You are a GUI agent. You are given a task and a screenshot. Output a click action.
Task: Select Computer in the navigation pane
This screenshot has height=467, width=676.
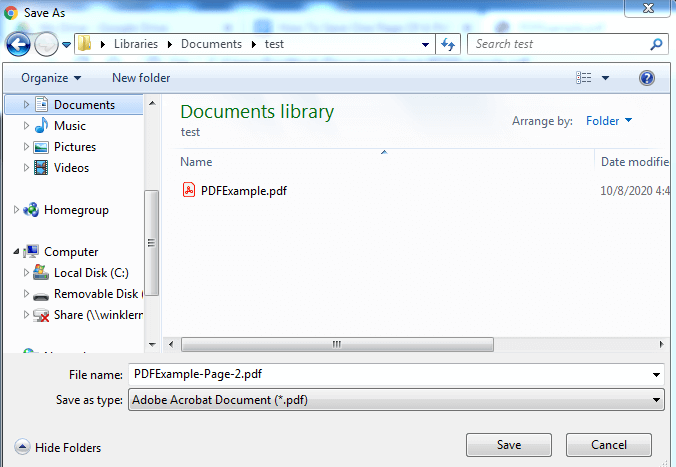(71, 252)
